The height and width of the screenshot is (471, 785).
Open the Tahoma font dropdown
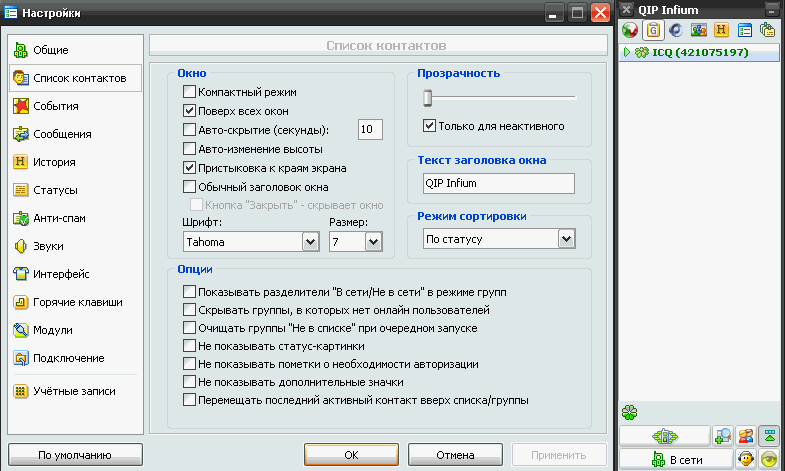click(310, 242)
